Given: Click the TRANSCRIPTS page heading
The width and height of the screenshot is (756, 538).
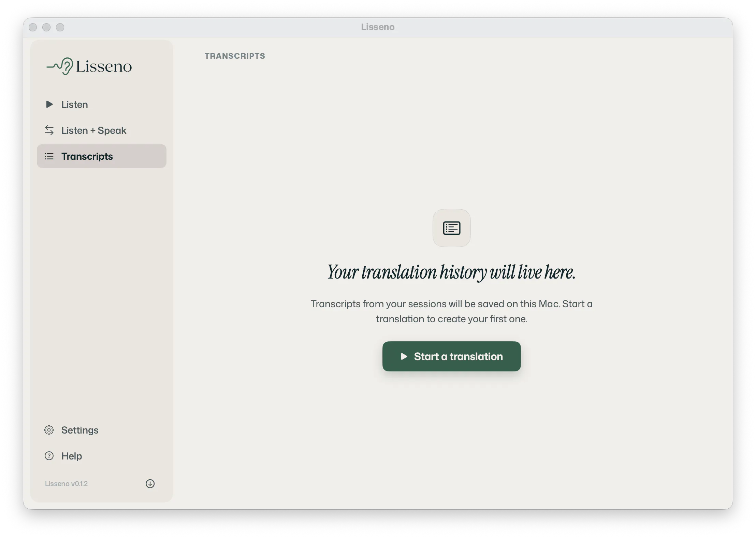Looking at the screenshot, I should pos(235,56).
